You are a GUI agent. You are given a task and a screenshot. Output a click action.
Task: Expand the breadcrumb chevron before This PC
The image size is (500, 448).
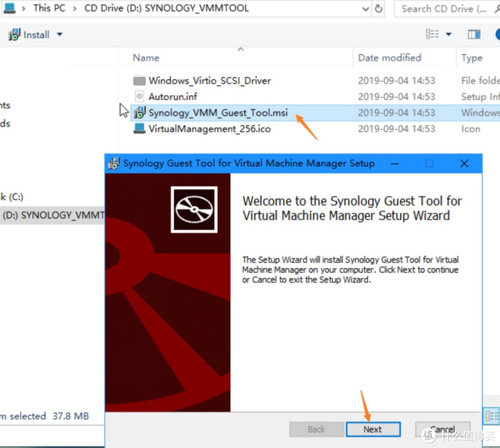coord(23,8)
